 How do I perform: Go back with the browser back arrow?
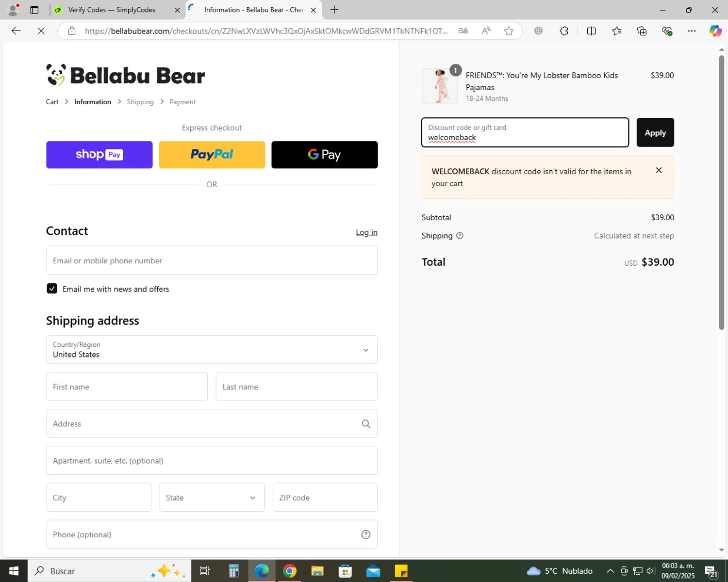(x=16, y=31)
